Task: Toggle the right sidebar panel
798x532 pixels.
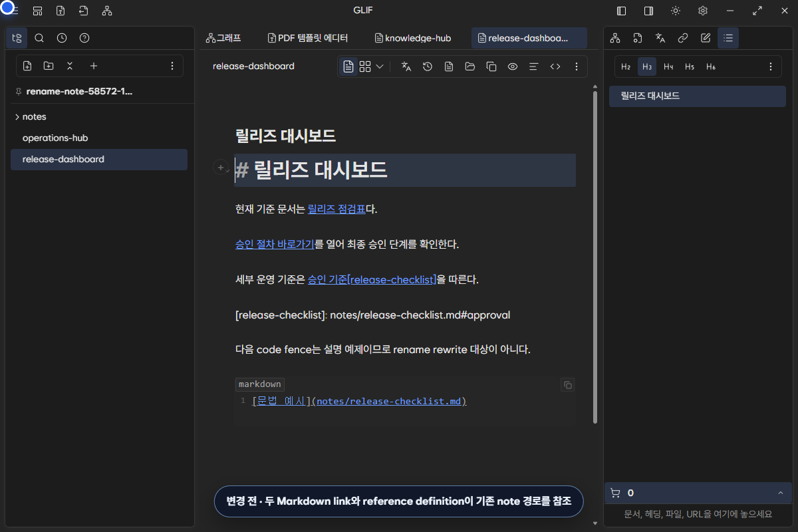Action: [x=648, y=11]
